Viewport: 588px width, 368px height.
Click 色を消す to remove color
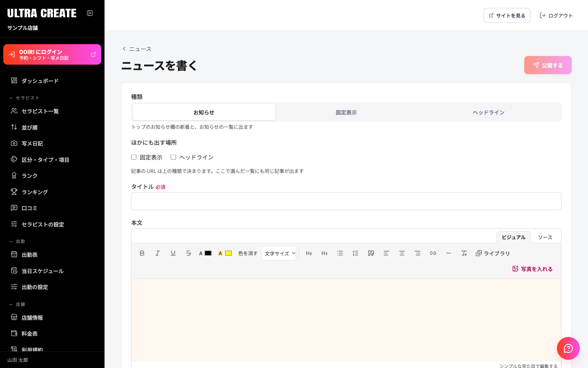tap(248, 253)
